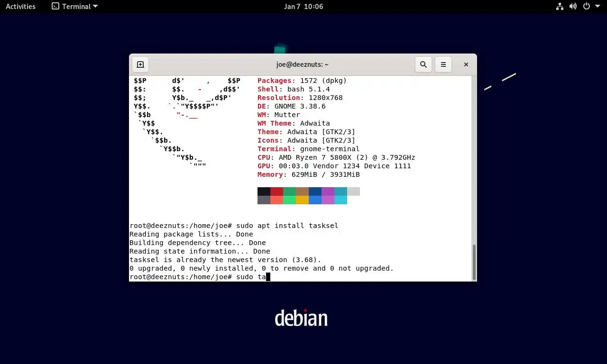Click the CPU AMD Ryzen 7 5800X line
Viewport: 607px width, 364px height.
tap(336, 157)
